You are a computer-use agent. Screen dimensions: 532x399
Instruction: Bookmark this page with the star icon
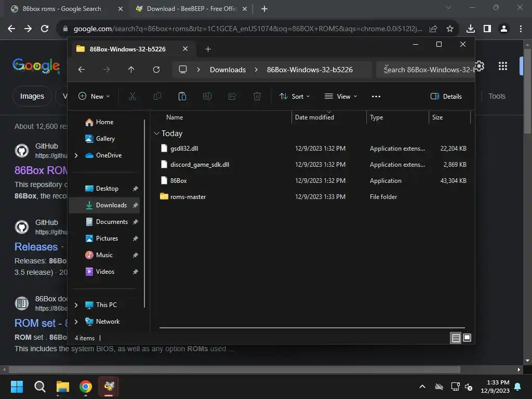[450, 29]
